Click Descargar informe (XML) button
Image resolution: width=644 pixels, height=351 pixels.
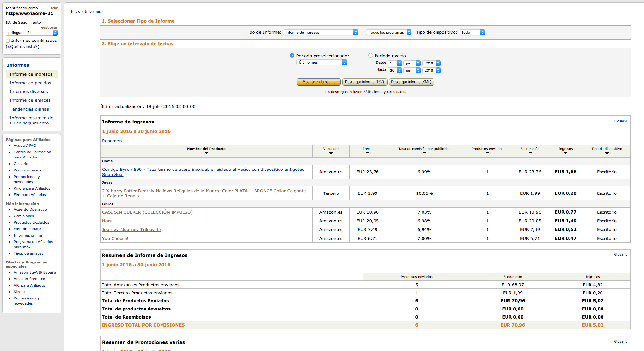[x=411, y=82]
